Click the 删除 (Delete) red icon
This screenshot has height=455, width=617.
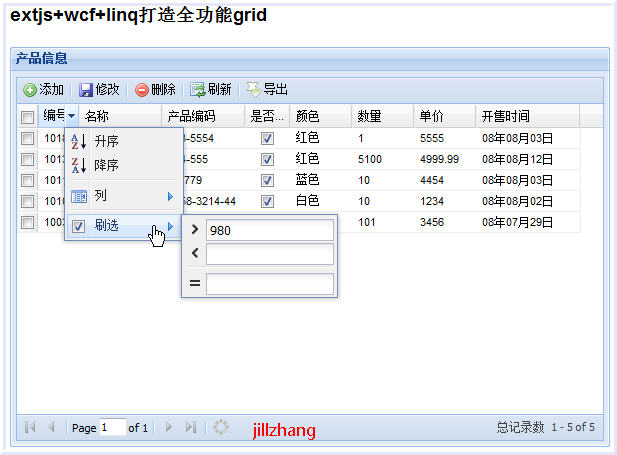(x=142, y=90)
